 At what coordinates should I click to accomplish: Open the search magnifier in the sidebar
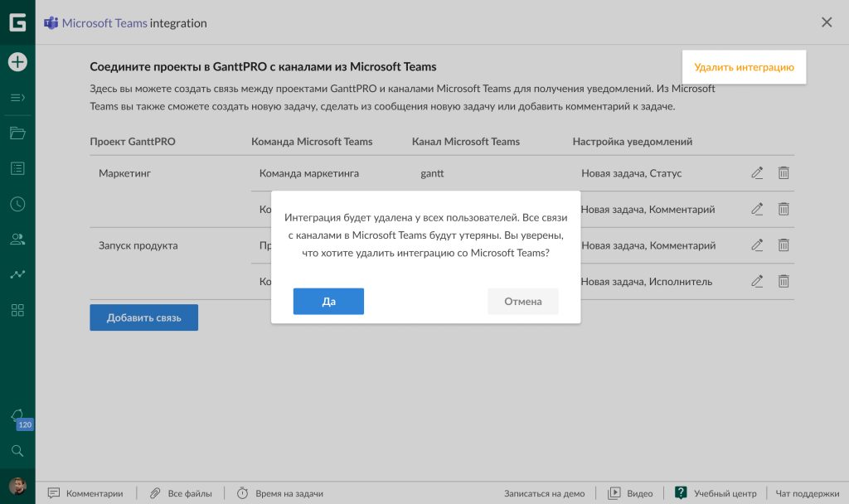[x=17, y=451]
